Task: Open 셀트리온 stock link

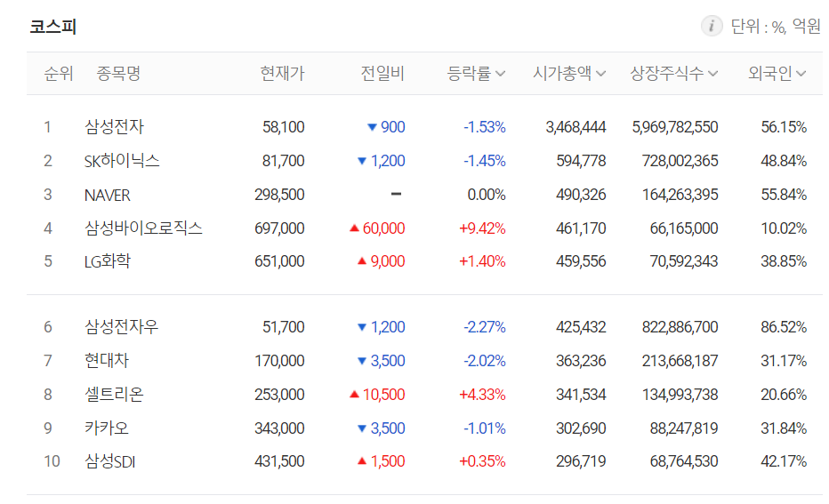Action: click(114, 395)
